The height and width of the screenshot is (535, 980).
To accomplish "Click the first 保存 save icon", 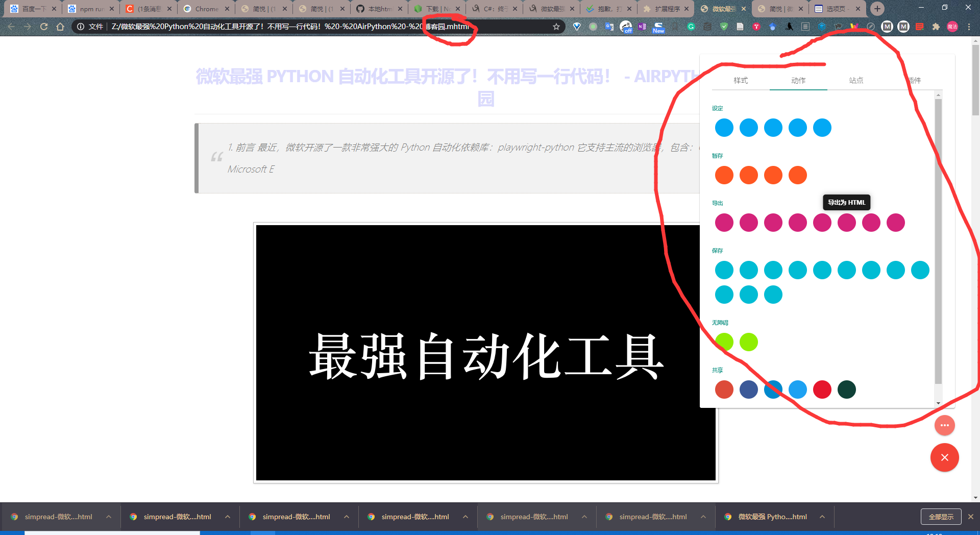I will [x=724, y=270].
